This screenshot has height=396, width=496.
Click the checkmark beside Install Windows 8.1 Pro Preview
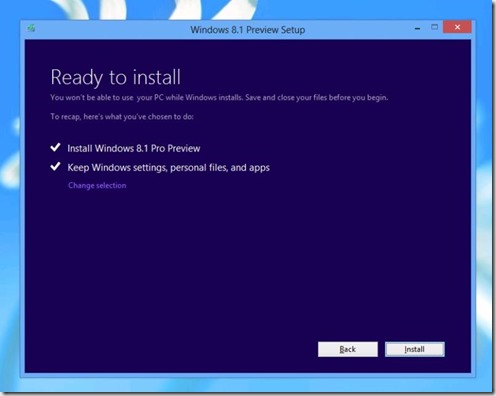click(x=55, y=147)
